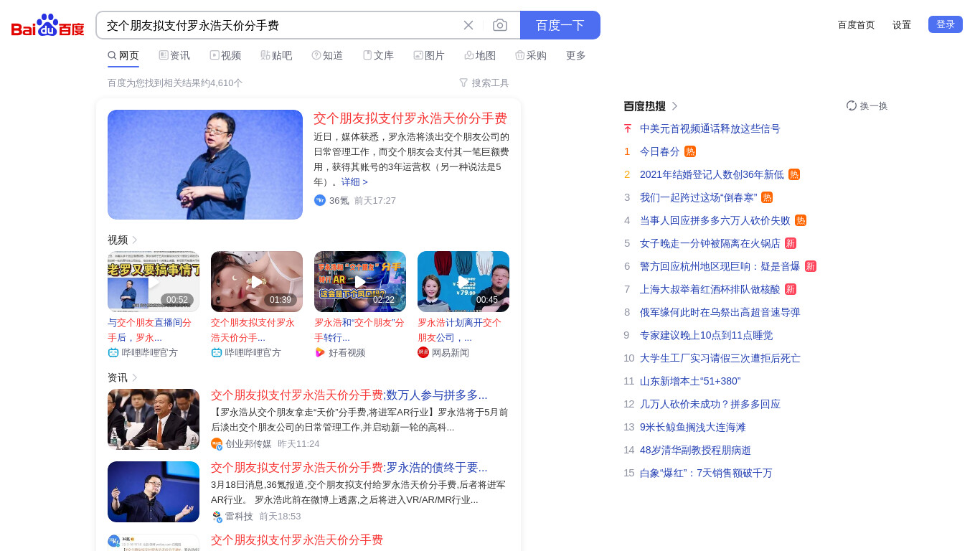Screen dimensions: 980x551
Task: Click the 登录 button
Action: (x=946, y=24)
